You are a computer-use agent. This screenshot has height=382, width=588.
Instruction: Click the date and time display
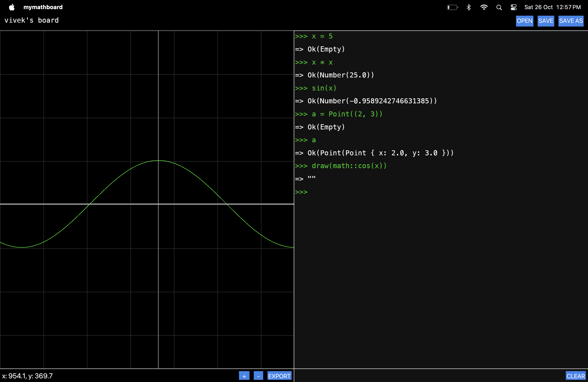tap(552, 7)
